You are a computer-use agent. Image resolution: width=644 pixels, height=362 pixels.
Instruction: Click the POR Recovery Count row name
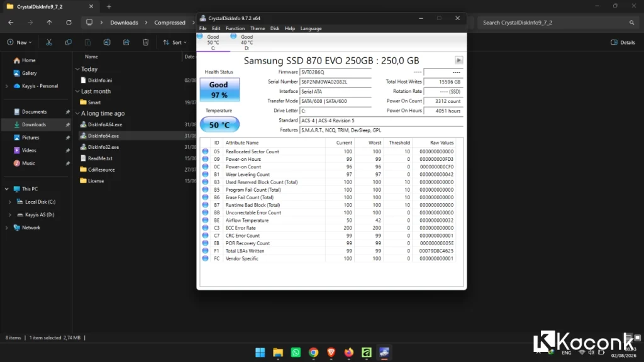pos(248,243)
